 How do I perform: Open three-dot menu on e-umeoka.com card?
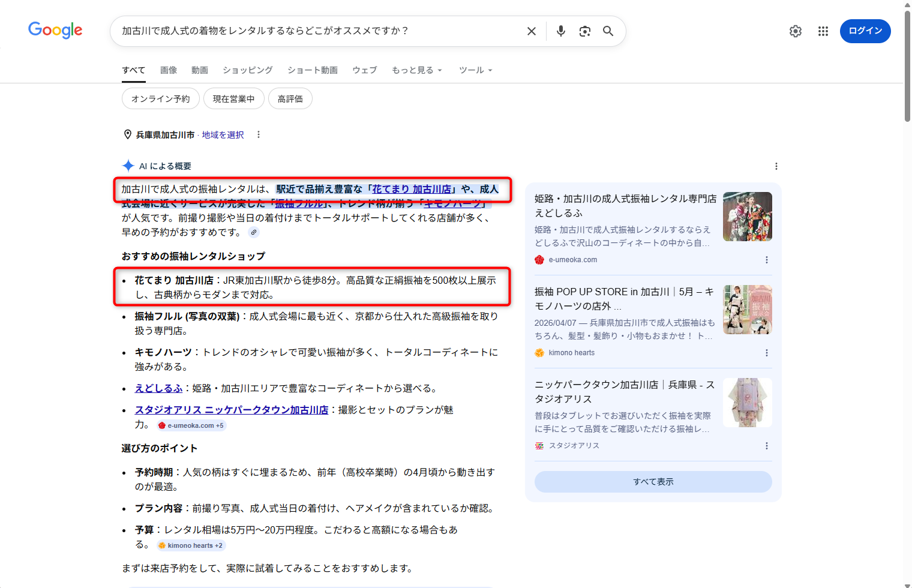click(767, 260)
